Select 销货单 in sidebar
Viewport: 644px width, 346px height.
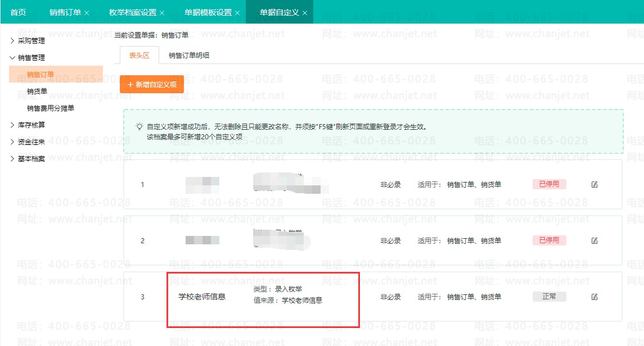37,91
